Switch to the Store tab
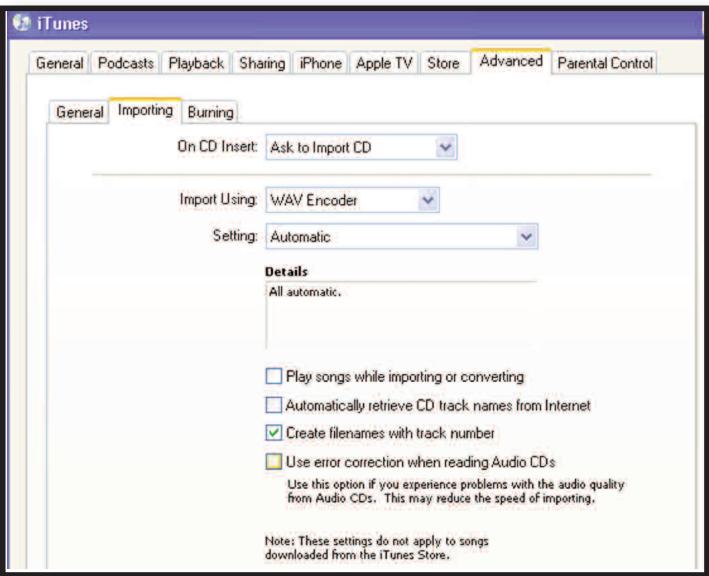This screenshot has height=576, width=709. [443, 63]
